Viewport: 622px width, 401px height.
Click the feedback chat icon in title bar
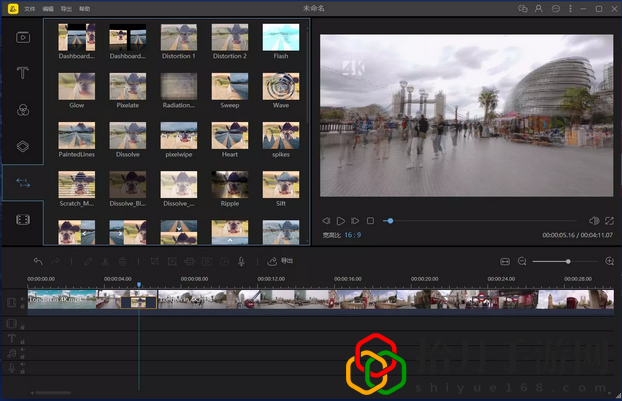click(523, 8)
